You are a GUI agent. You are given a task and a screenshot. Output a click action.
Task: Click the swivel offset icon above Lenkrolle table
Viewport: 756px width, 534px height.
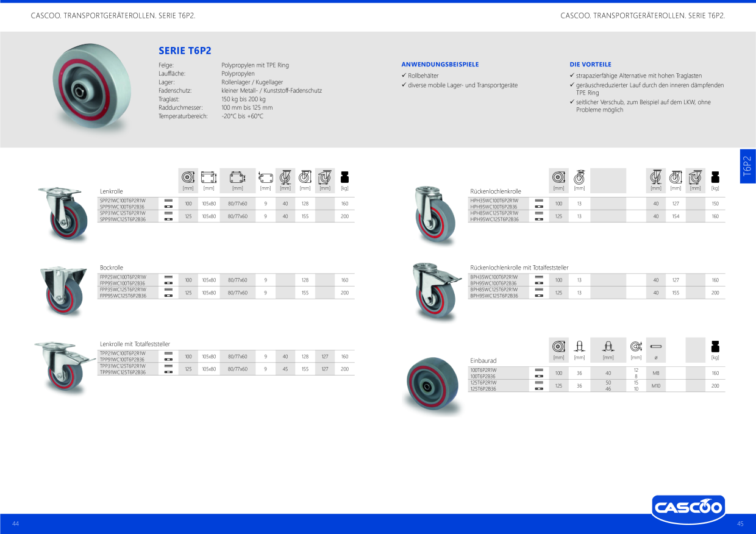click(x=285, y=177)
